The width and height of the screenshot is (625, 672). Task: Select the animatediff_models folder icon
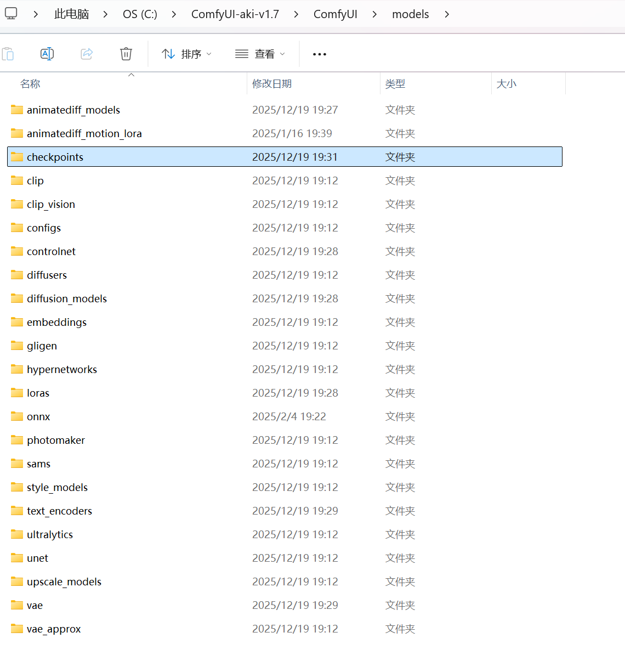click(x=17, y=110)
